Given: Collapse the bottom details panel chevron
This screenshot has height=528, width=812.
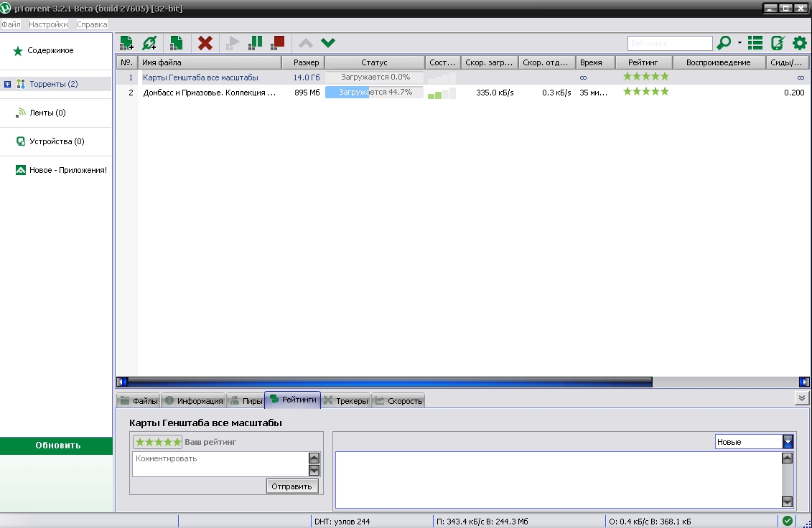Looking at the screenshot, I should pyautogui.click(x=801, y=397).
